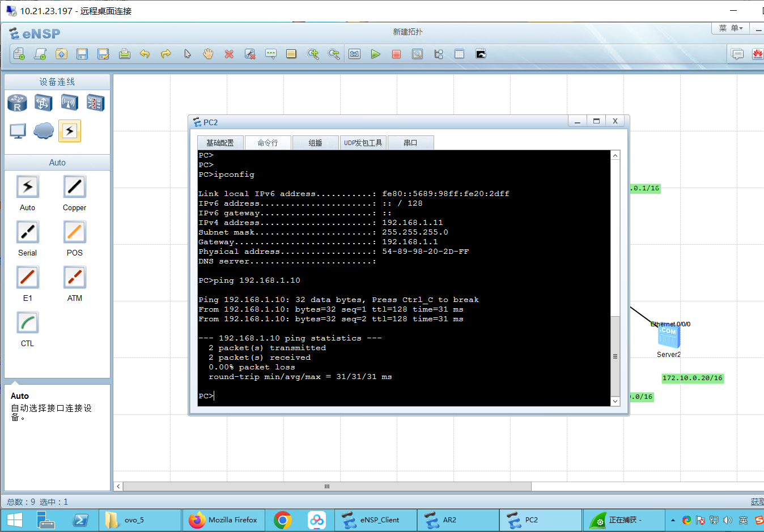Viewport: 764px width, 532px height.
Task: Select the Firewall device category
Action: [95, 103]
